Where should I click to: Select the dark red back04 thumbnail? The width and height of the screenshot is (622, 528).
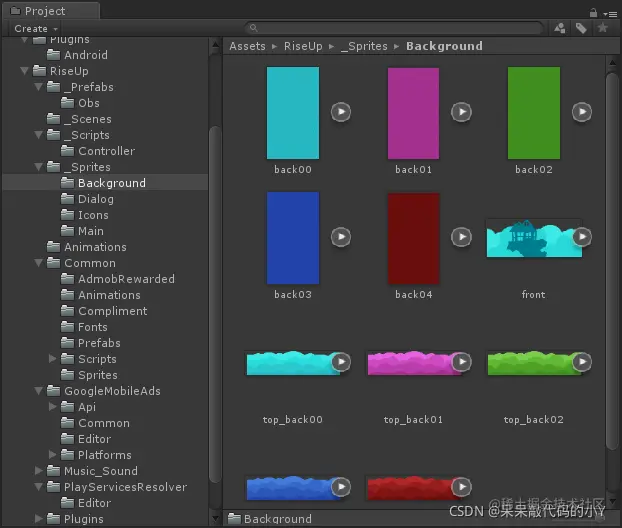coord(413,238)
